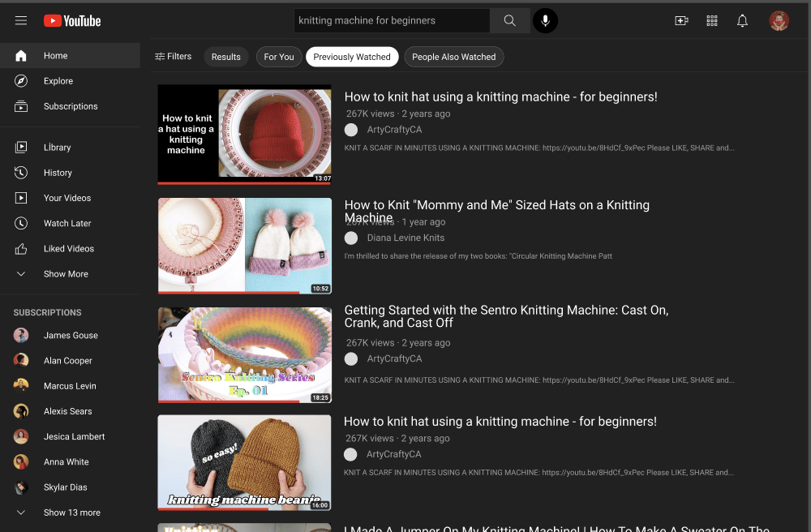Viewport: 811px width, 532px height.
Task: Open Diana Levine Knits channel link
Action: pos(405,238)
